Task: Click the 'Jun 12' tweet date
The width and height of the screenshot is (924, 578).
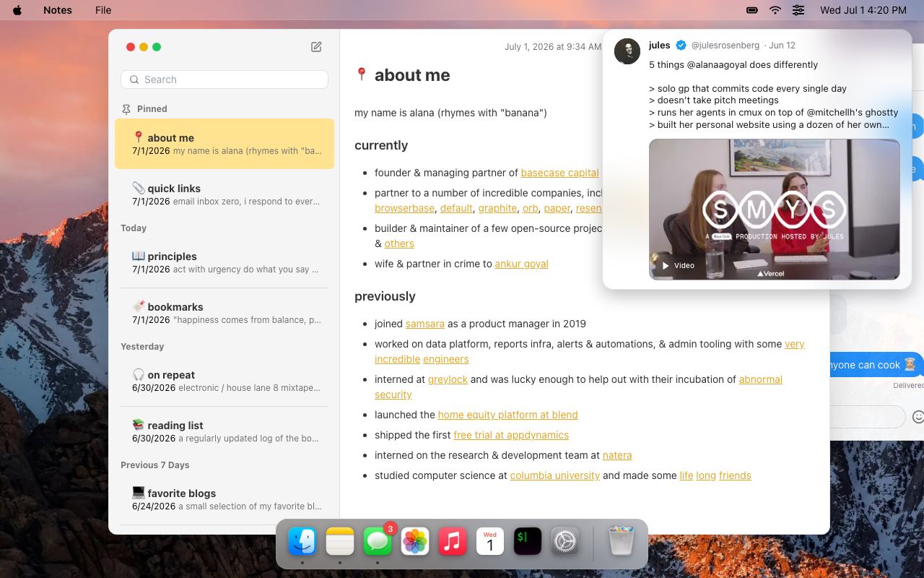Action: [x=783, y=45]
